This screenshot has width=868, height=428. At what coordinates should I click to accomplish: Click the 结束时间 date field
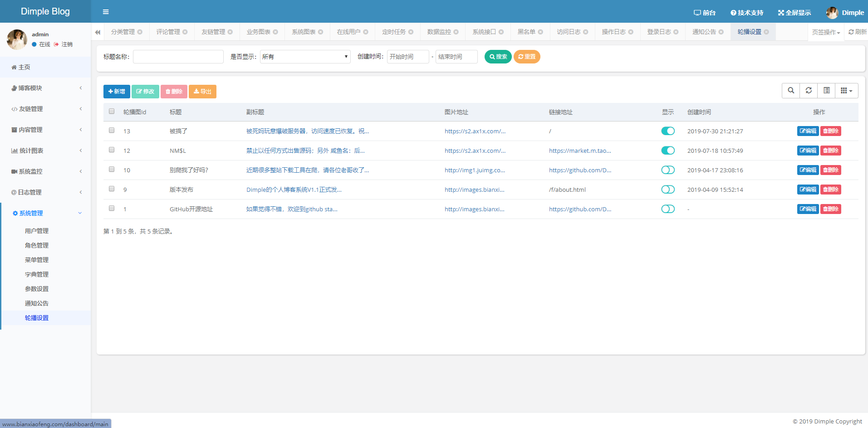point(456,57)
